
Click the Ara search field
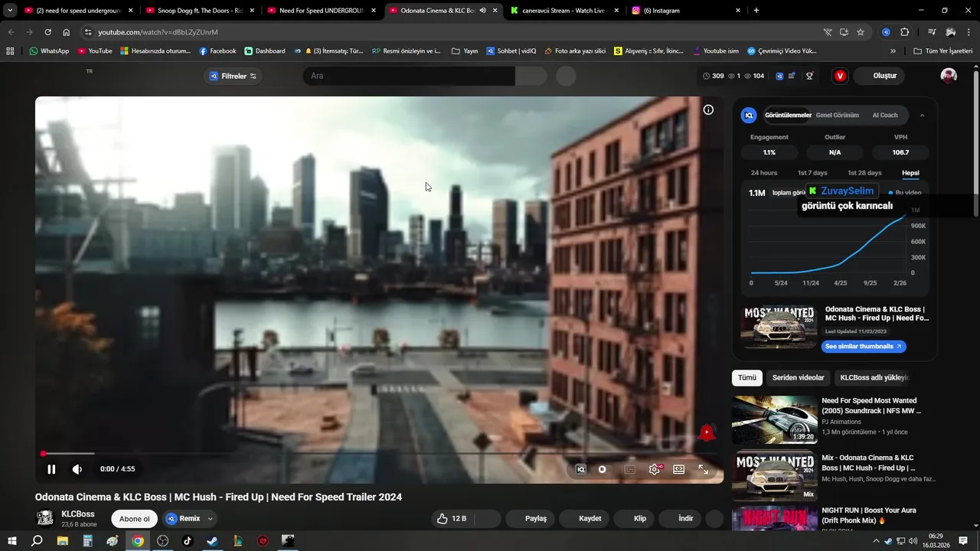(409, 76)
